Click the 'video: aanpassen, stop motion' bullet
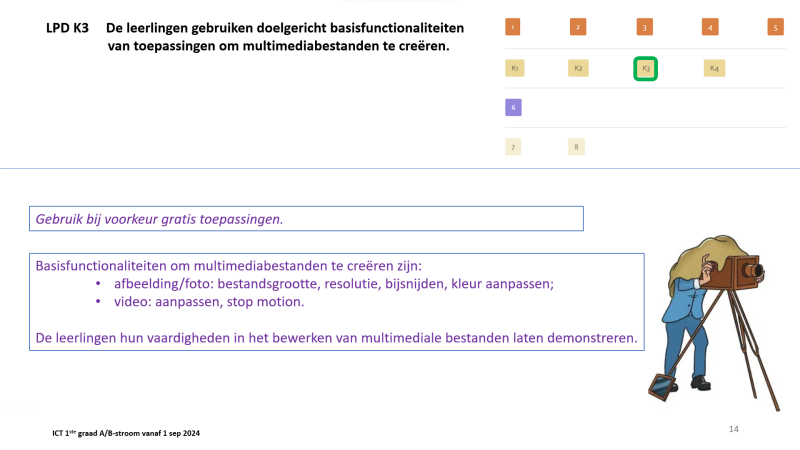The height and width of the screenshot is (450, 800). tap(201, 301)
